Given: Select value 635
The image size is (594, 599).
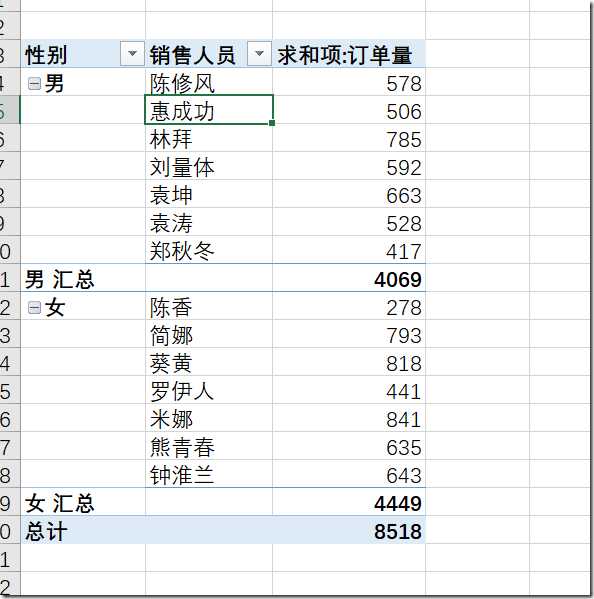Looking at the screenshot, I should tap(404, 447).
